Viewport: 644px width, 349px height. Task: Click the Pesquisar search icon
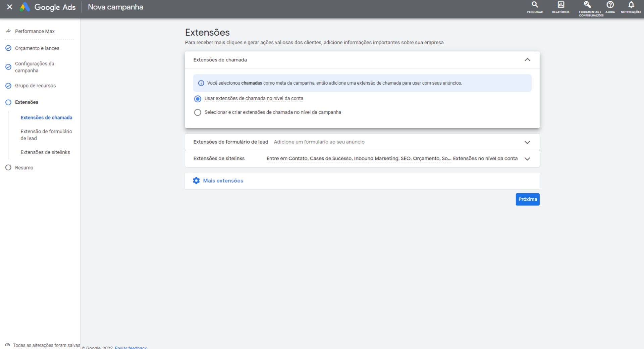coord(535,5)
